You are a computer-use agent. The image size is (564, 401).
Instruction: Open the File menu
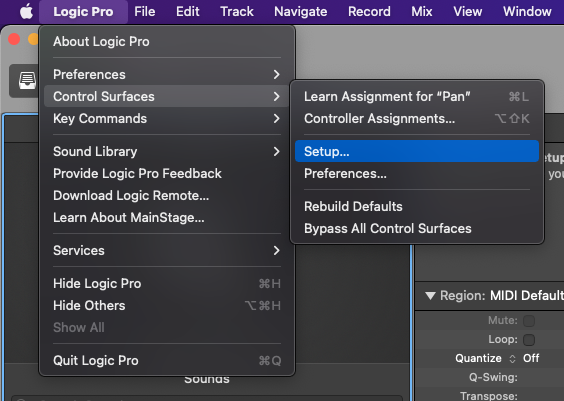click(145, 12)
